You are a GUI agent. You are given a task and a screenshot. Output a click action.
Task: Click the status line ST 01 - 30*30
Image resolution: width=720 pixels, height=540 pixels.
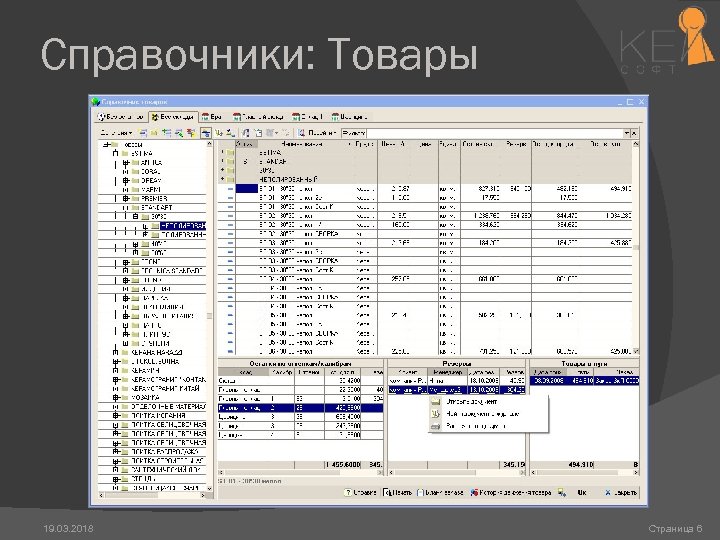250,481
